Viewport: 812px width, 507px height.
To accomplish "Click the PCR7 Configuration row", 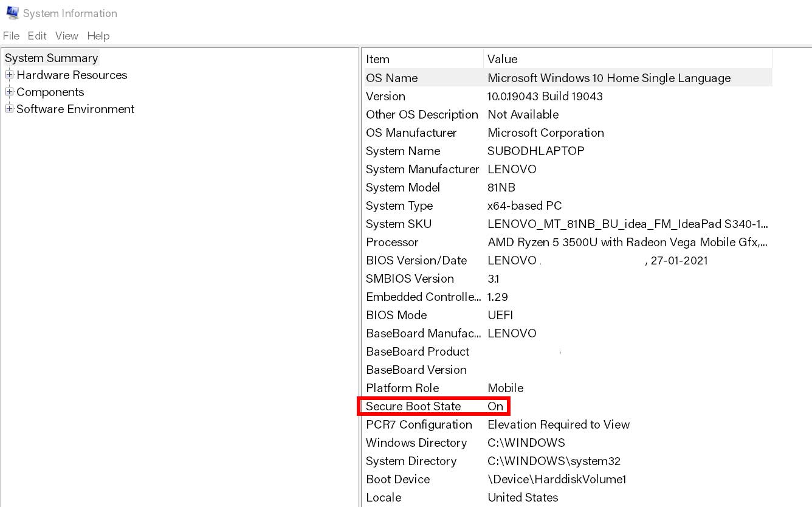I will coord(568,424).
